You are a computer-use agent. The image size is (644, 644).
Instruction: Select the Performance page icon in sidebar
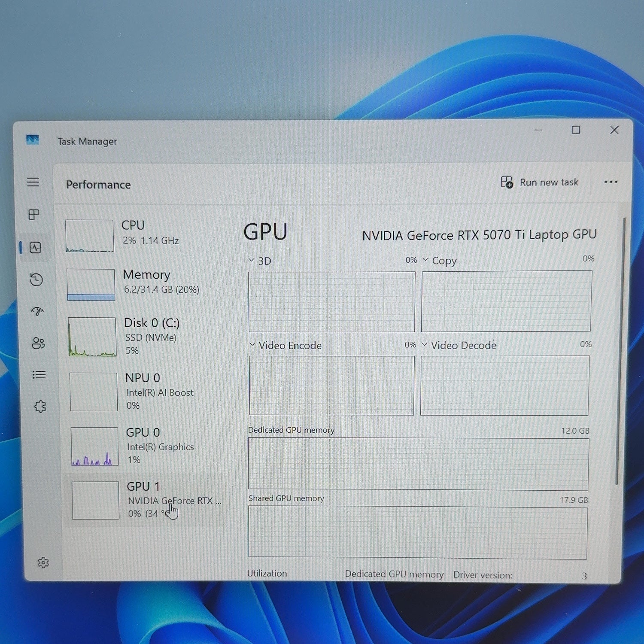(x=35, y=247)
